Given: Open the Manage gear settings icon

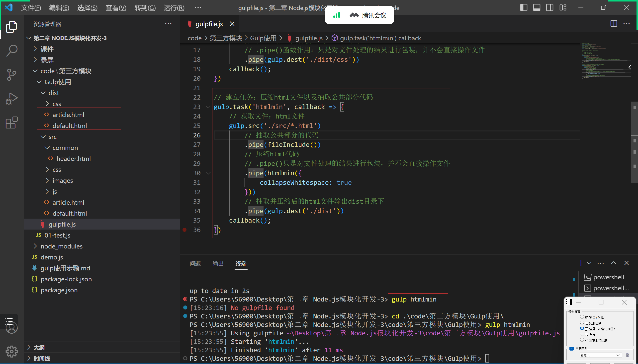Looking at the screenshot, I should click(x=11, y=352).
